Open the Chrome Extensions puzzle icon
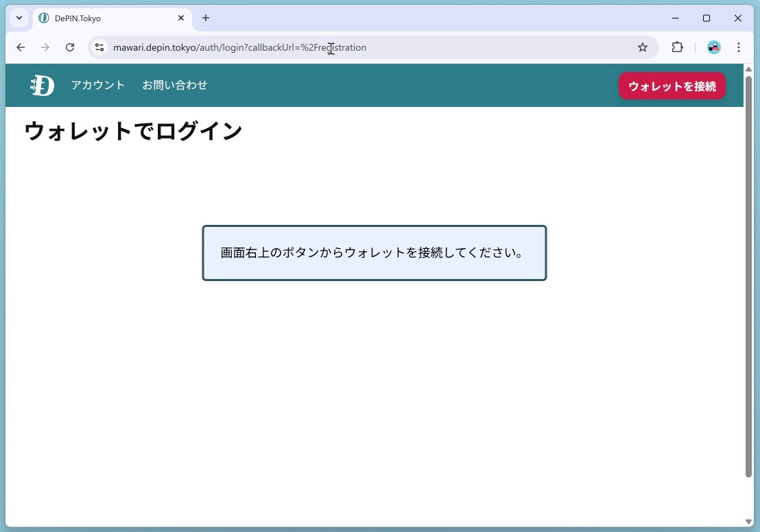760x532 pixels. [x=677, y=47]
